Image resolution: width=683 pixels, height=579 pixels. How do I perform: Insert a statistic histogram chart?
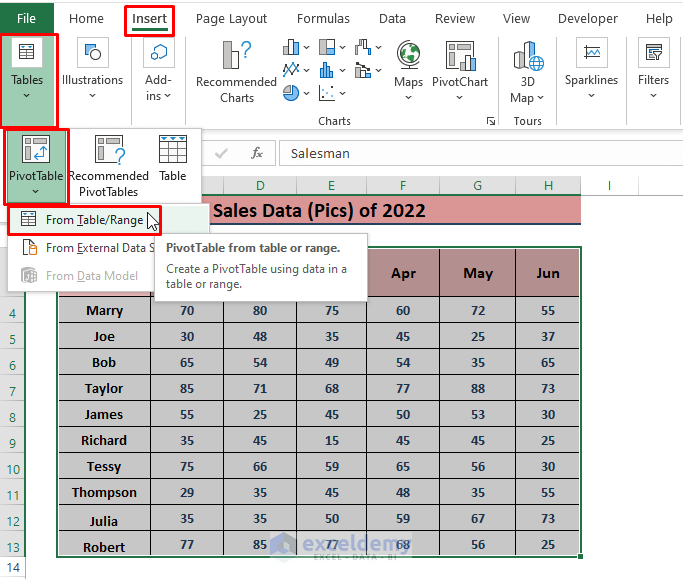327,70
